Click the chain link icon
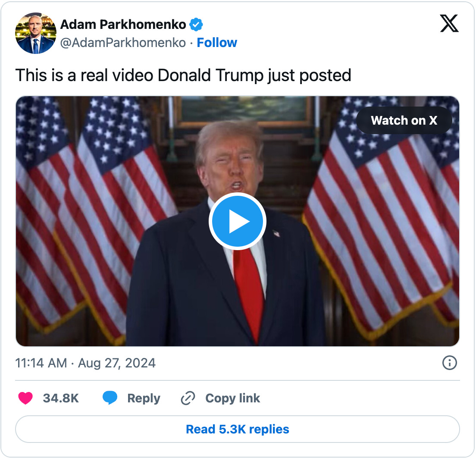This screenshot has width=476, height=458. 188,398
